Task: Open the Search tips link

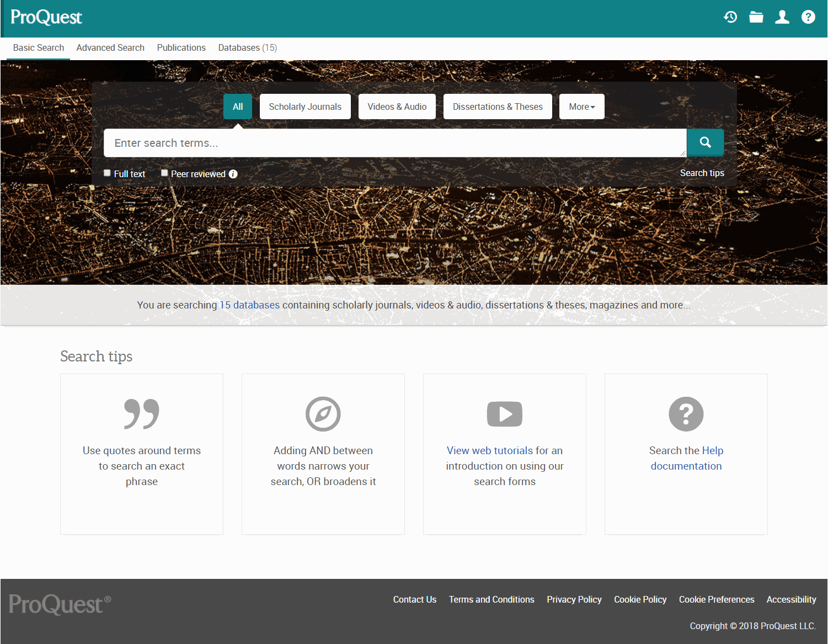Action: pyautogui.click(x=702, y=173)
